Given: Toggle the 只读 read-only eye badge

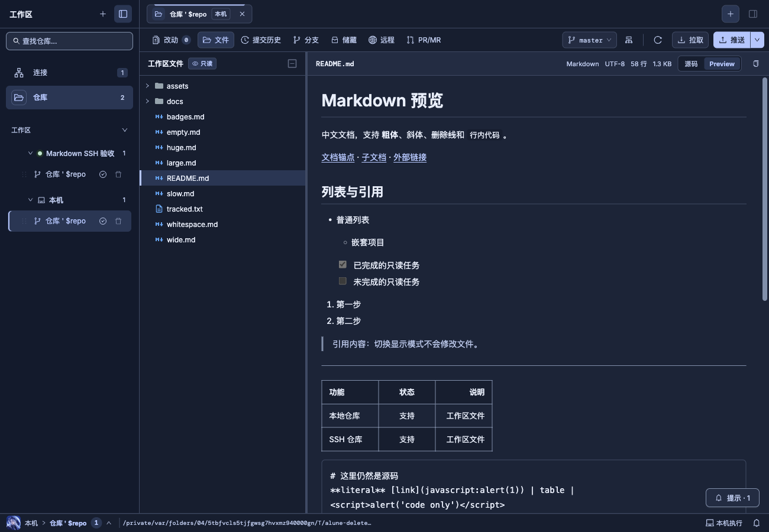Looking at the screenshot, I should click(202, 64).
